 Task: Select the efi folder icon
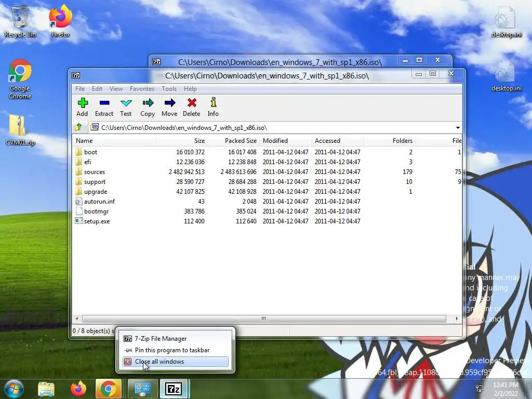point(79,162)
